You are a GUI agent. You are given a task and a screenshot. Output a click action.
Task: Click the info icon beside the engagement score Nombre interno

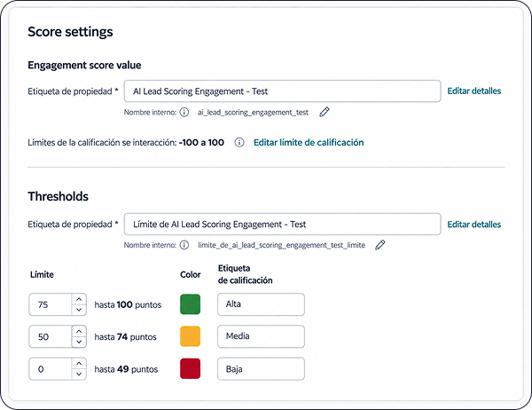click(184, 112)
